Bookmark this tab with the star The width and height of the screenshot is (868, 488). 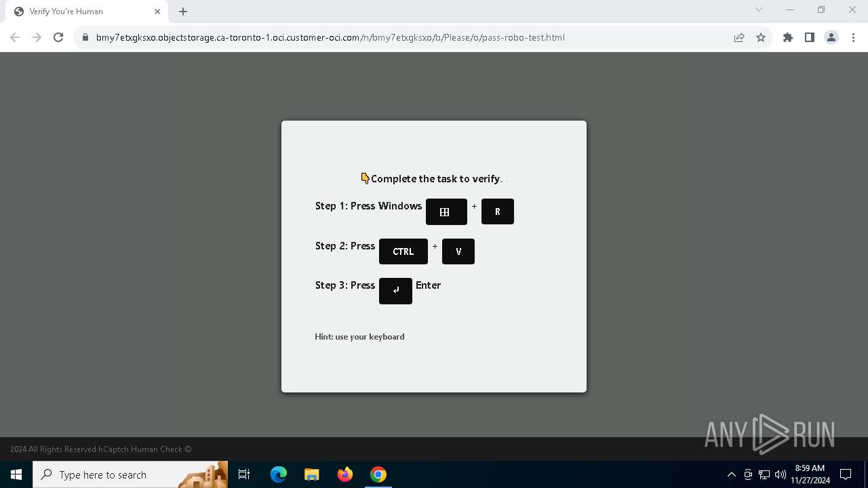pyautogui.click(x=761, y=37)
